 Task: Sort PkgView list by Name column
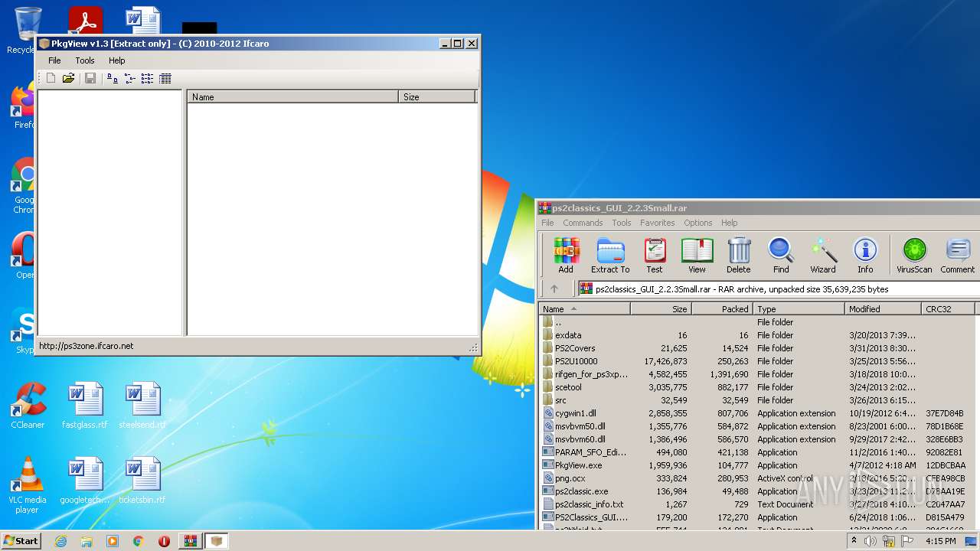point(293,97)
